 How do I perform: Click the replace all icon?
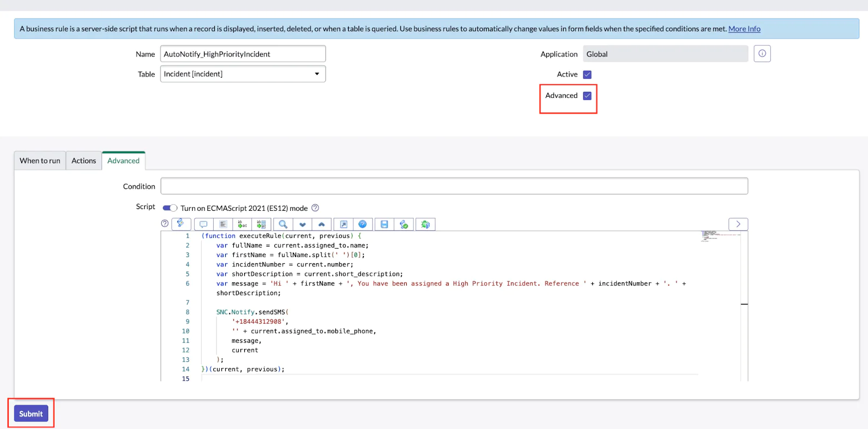(261, 224)
